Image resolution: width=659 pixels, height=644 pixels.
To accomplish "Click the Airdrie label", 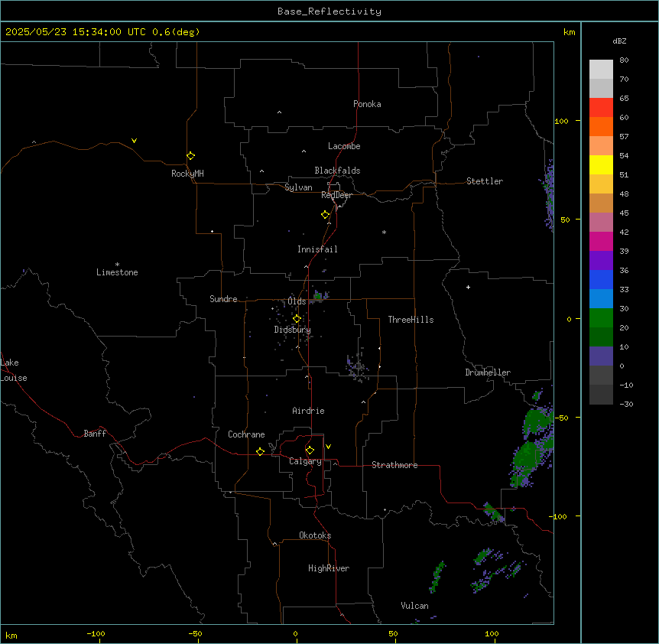I will [x=308, y=411].
